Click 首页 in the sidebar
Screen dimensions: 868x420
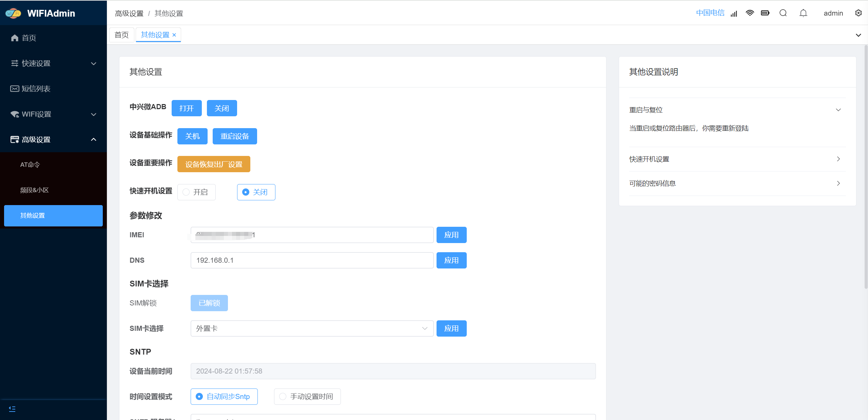coord(53,38)
